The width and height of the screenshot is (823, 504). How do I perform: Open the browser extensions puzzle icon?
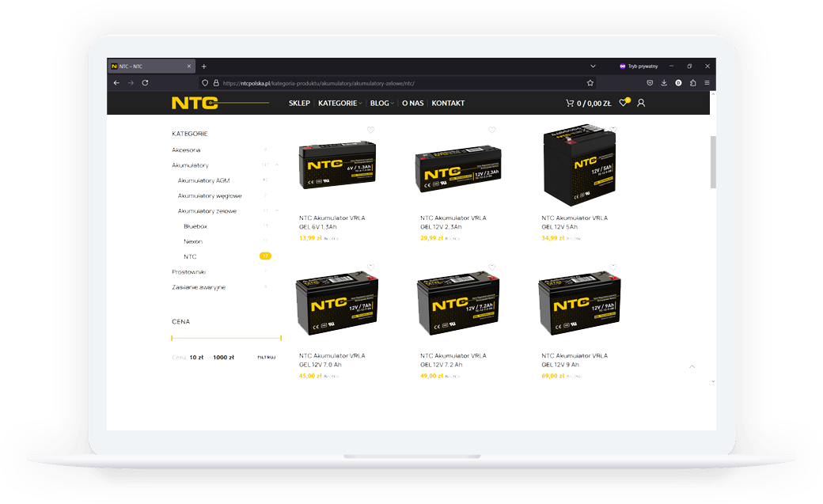point(693,83)
